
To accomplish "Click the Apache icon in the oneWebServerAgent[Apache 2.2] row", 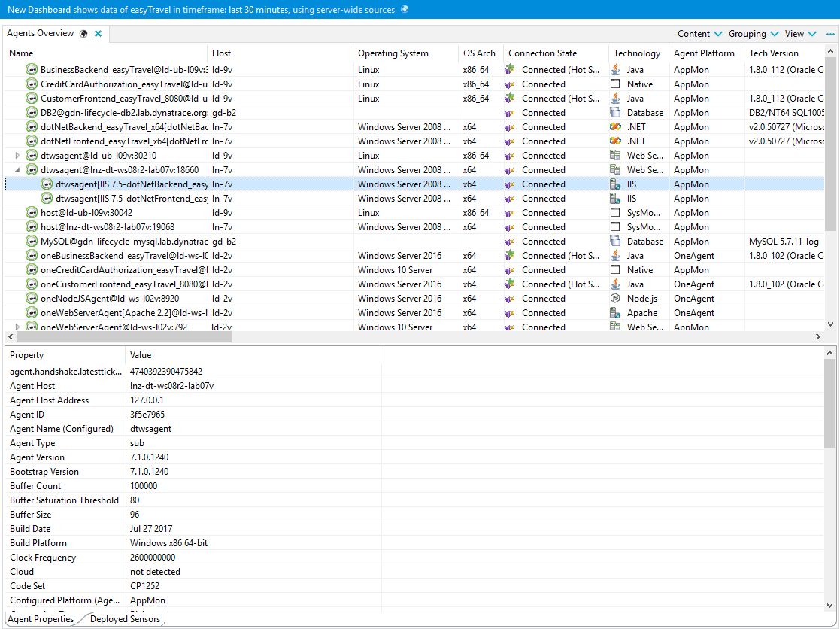I will (x=616, y=313).
